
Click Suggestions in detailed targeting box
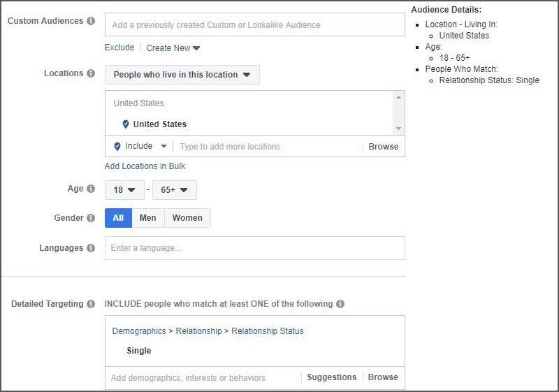point(332,377)
